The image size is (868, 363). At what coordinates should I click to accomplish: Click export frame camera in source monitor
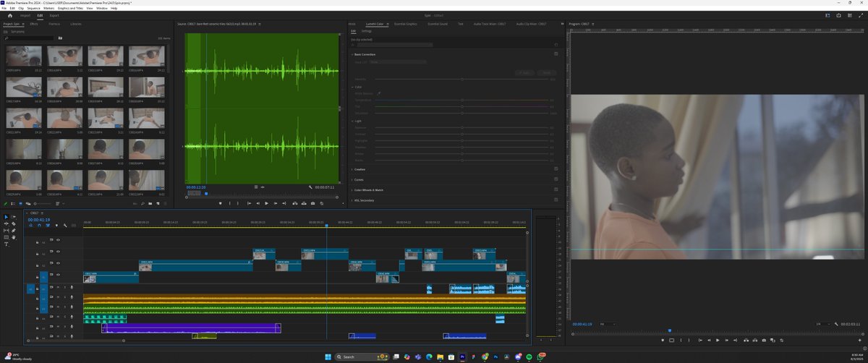(x=312, y=203)
